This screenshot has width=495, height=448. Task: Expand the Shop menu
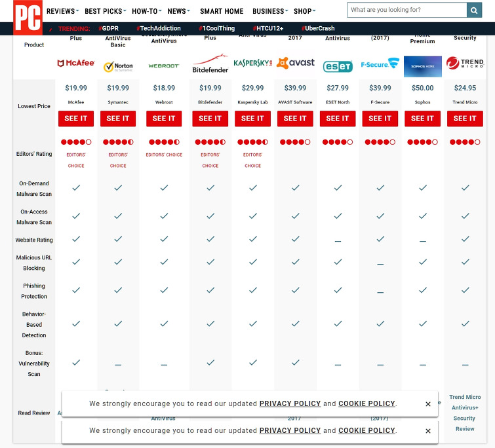click(305, 11)
